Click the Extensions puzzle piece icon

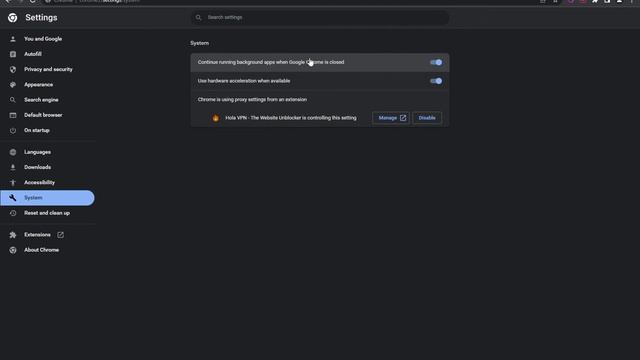click(13, 235)
